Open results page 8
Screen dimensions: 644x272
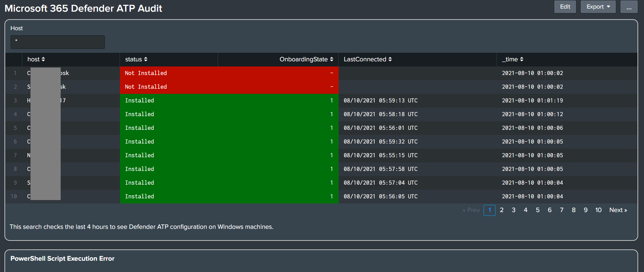pyautogui.click(x=574, y=210)
